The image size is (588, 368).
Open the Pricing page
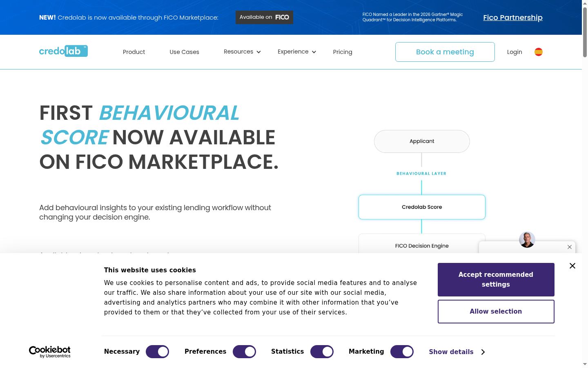pos(343,52)
